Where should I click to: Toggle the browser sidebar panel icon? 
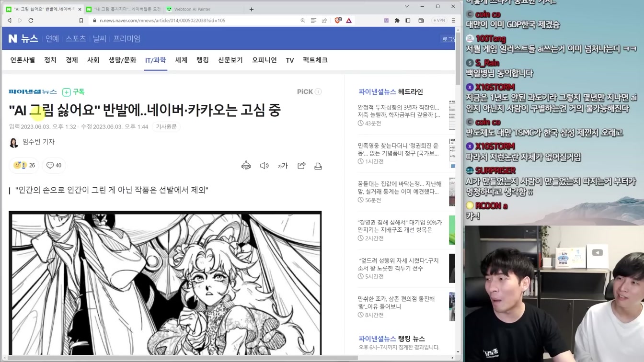[408, 21]
